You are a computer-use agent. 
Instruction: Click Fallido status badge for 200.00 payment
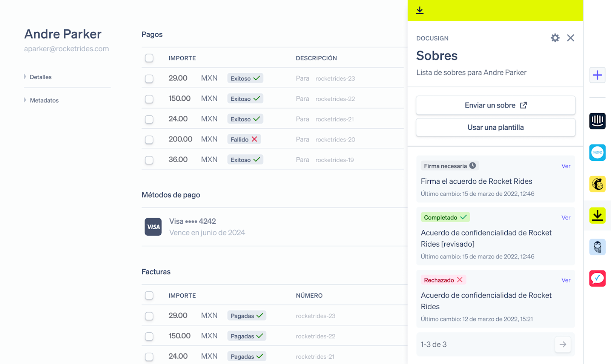[244, 139]
